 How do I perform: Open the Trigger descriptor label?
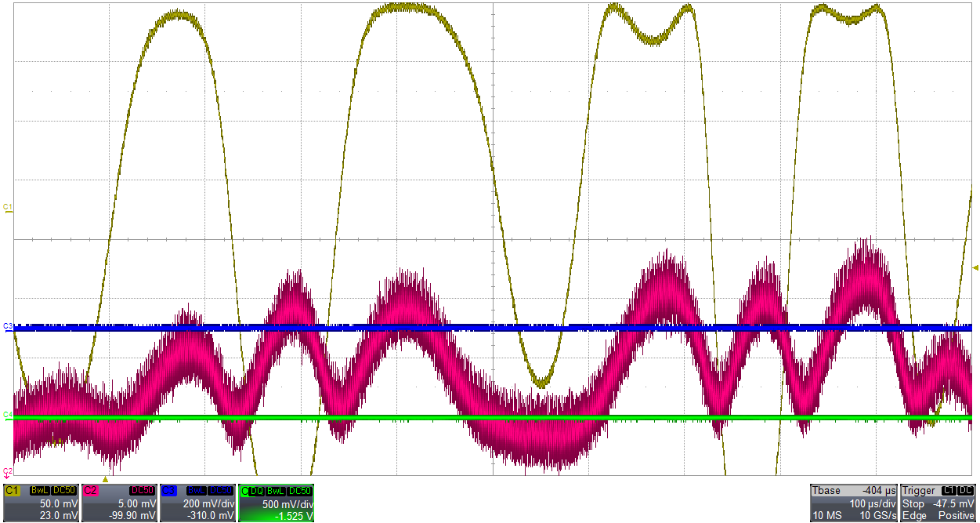[x=919, y=491]
